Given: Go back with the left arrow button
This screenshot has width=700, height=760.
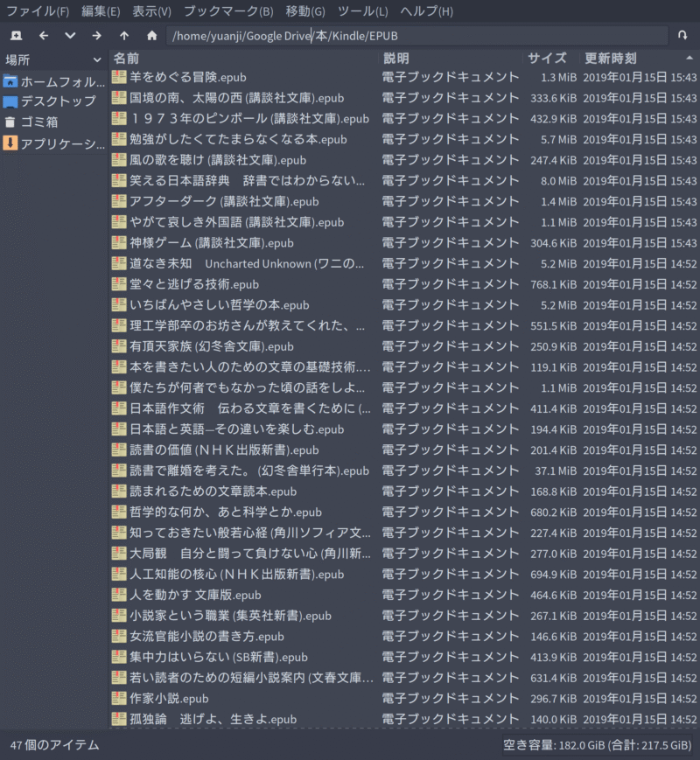Looking at the screenshot, I should tap(44, 36).
